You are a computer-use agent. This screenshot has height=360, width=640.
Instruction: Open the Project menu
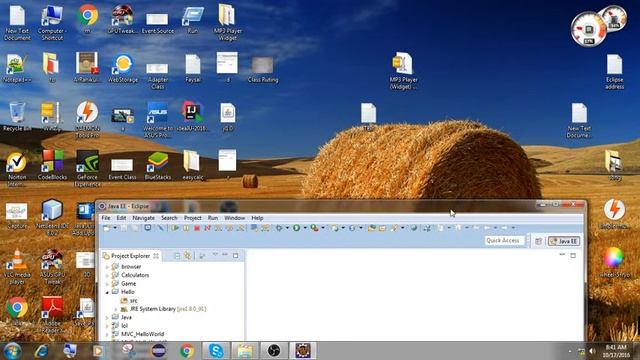coord(193,218)
